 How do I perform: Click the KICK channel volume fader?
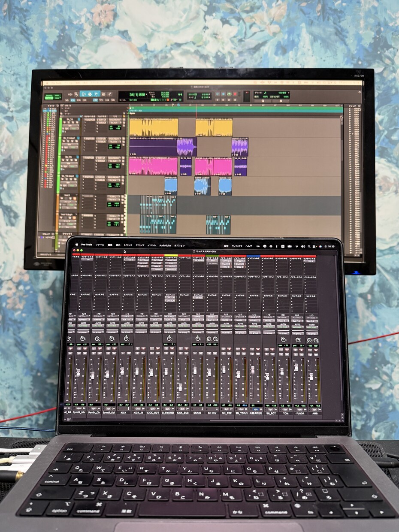pyautogui.click(x=122, y=371)
